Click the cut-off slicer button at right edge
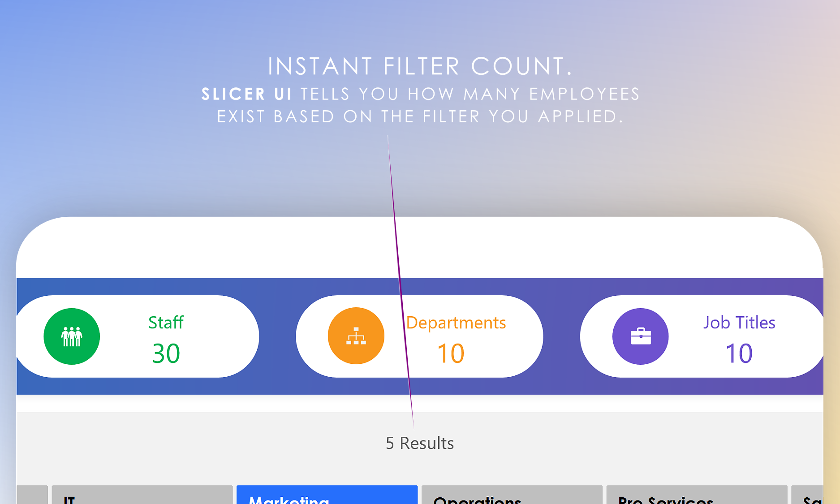Viewport: 840px width, 504px height. point(807,495)
